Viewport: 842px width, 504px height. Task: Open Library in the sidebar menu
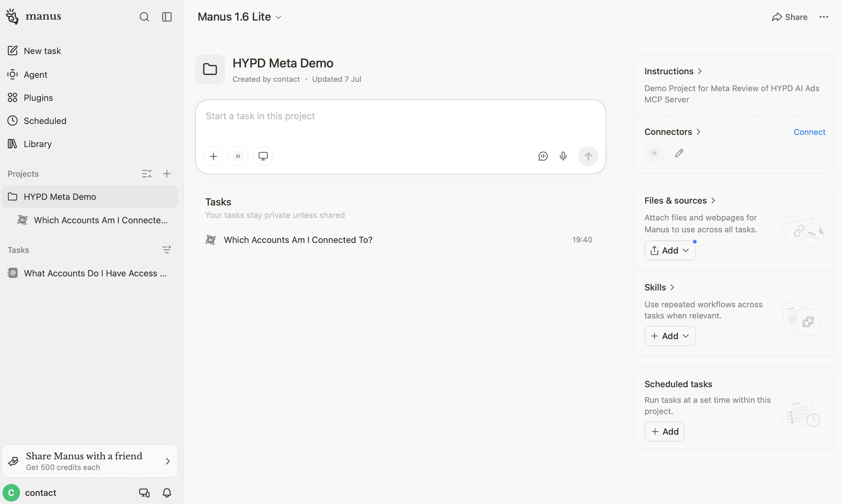pos(38,144)
